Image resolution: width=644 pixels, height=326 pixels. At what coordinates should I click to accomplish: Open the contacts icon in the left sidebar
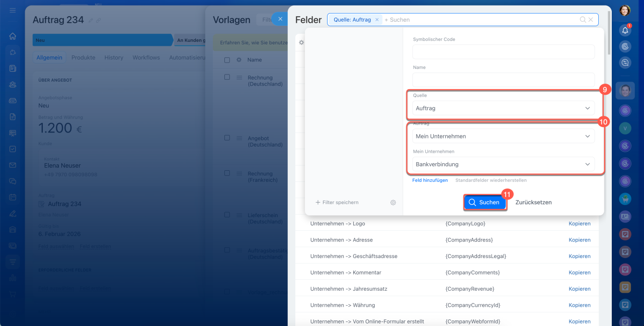13,85
